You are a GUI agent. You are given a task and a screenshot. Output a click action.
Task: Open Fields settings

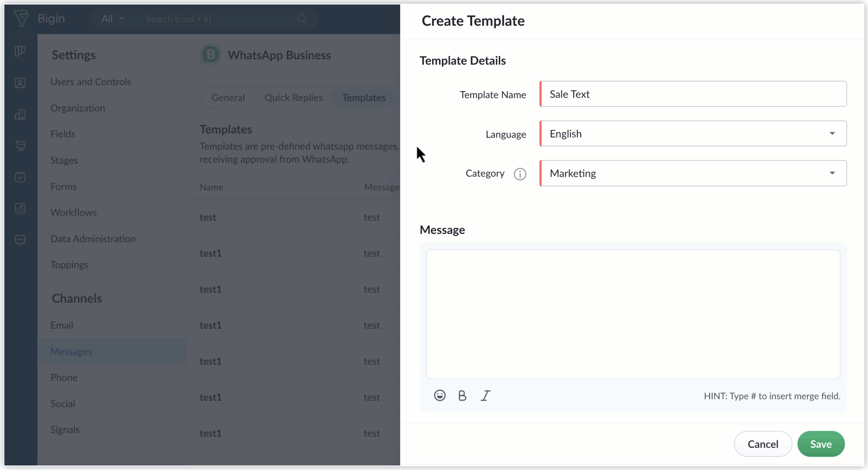tap(63, 134)
